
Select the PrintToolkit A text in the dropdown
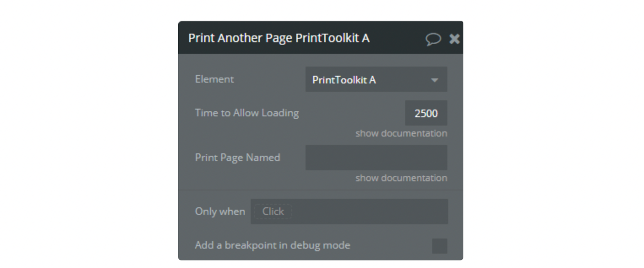click(x=344, y=80)
